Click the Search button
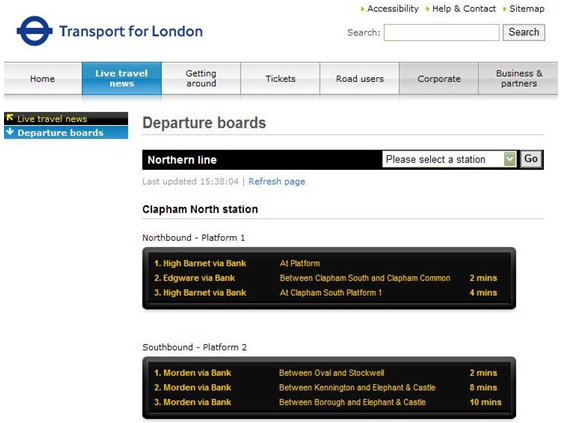The width and height of the screenshot is (561, 423). pos(524,32)
